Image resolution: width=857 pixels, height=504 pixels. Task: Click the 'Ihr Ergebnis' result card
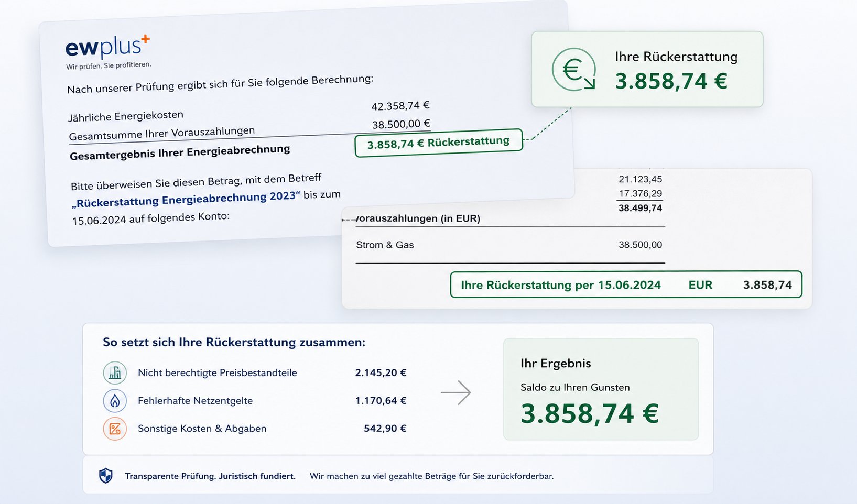pos(601,389)
